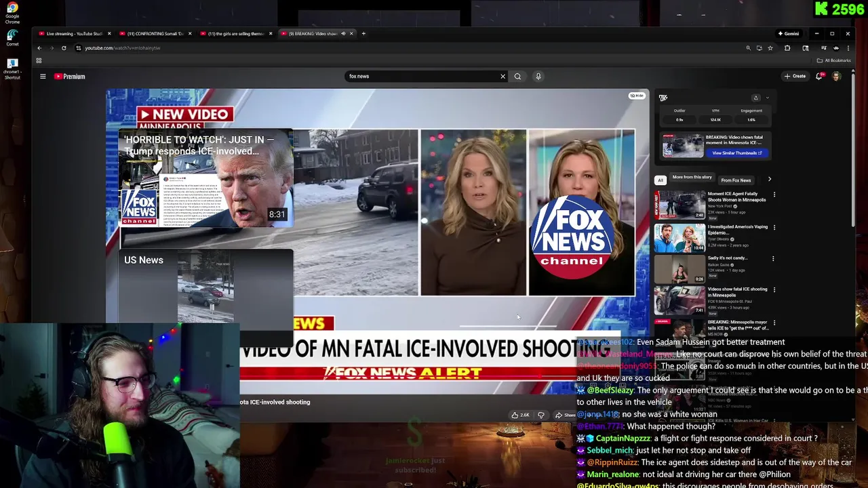This screenshot has height=488, width=868.
Task: Go back in browser history
Action: point(39,48)
